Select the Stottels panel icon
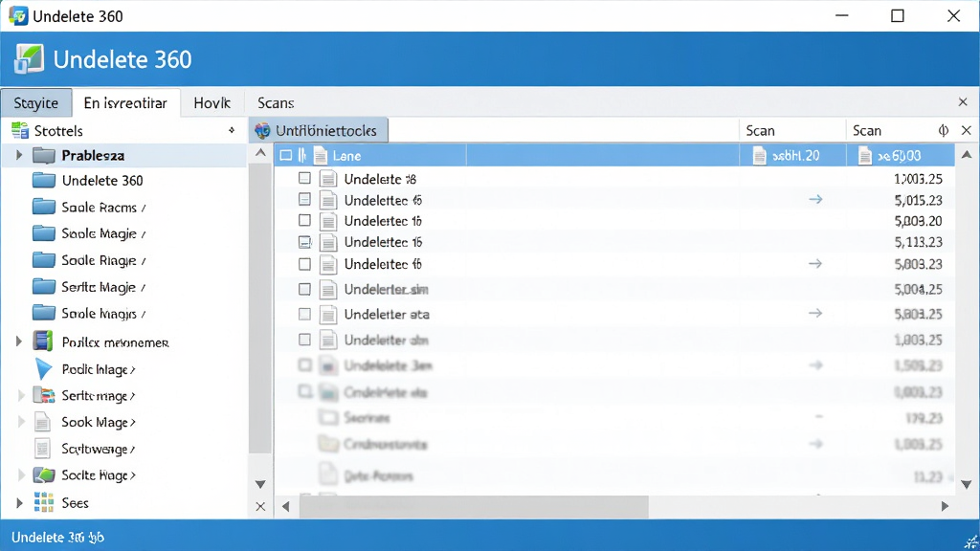980x551 pixels. pyautogui.click(x=20, y=130)
